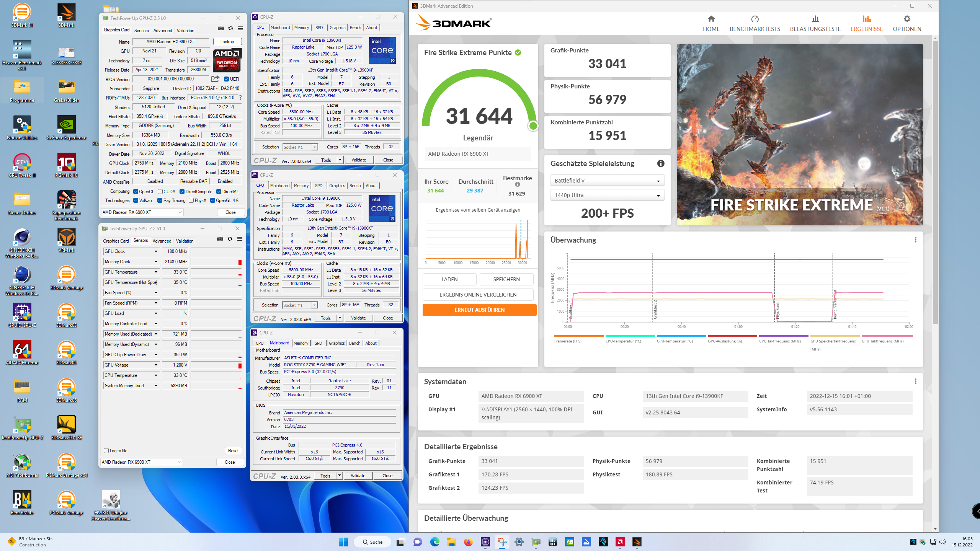The image size is (980, 551).
Task: Open 3DMark Home navigation icon
Action: coord(711,23)
